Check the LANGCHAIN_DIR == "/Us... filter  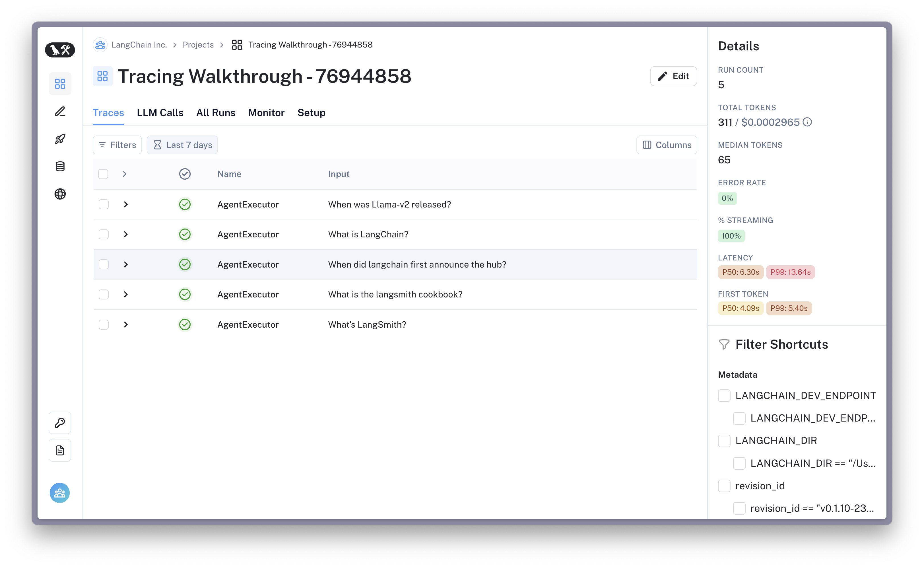(739, 463)
